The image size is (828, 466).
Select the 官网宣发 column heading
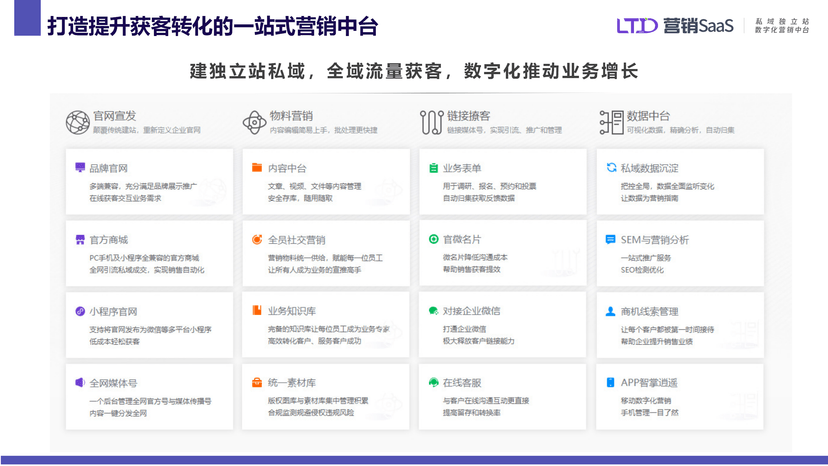click(x=115, y=116)
